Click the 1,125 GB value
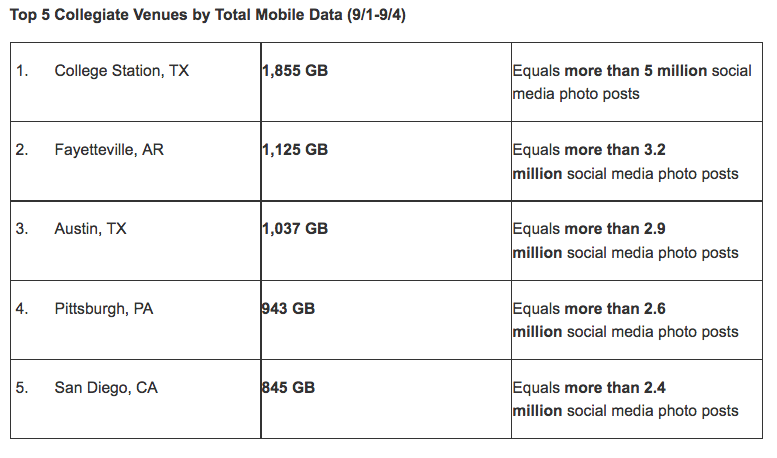Viewport: 777px width, 458px height. [295, 150]
